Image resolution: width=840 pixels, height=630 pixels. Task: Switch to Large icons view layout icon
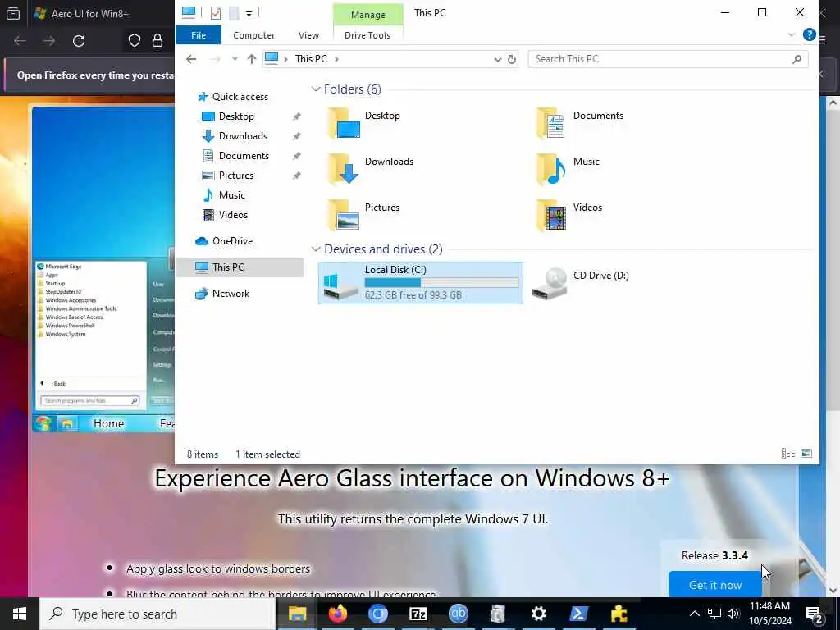click(806, 454)
